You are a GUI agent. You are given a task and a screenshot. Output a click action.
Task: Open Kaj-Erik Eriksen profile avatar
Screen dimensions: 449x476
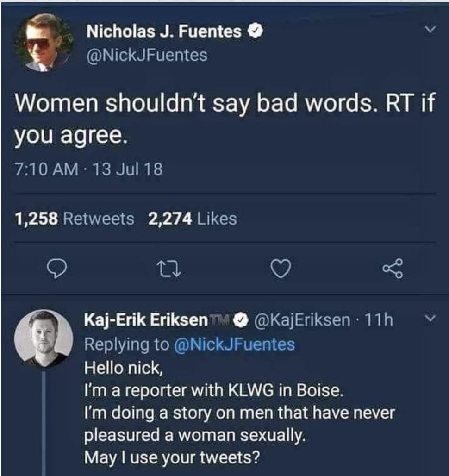pyautogui.click(x=44, y=338)
